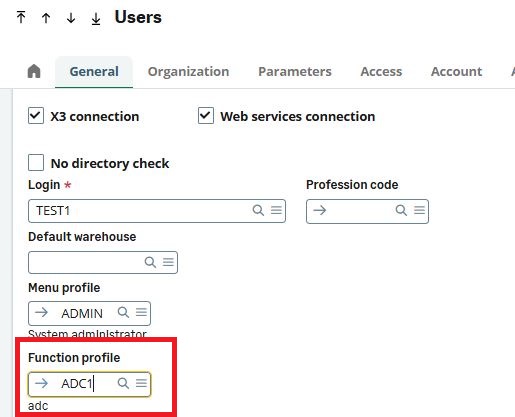
Task: Open the home icon tab
Action: click(34, 71)
